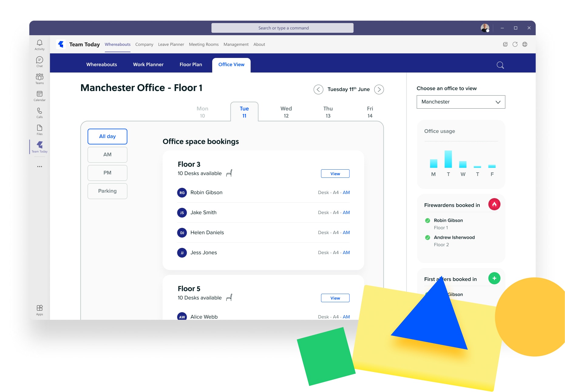Expand the Manchester office dropdown

461,102
